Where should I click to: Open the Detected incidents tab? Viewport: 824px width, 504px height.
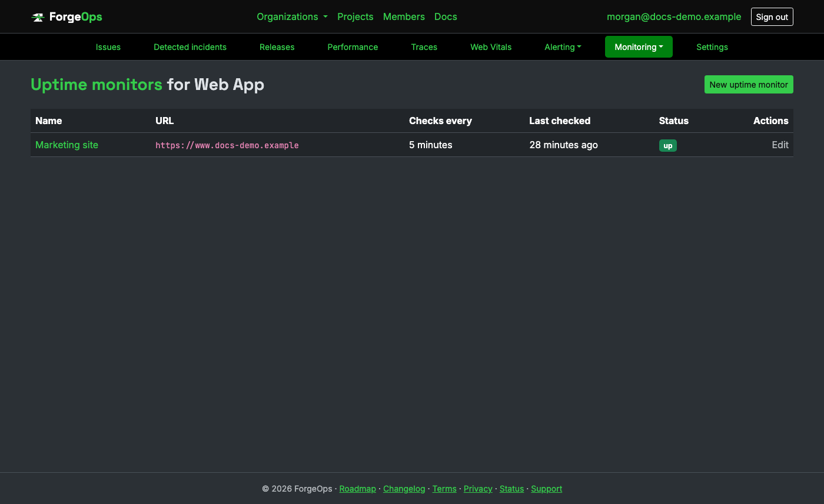[190, 47]
